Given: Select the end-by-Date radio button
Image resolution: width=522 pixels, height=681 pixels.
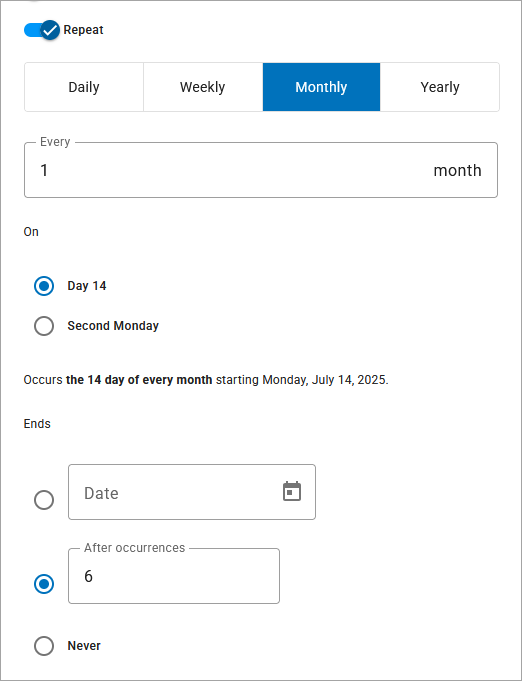Looking at the screenshot, I should (44, 500).
